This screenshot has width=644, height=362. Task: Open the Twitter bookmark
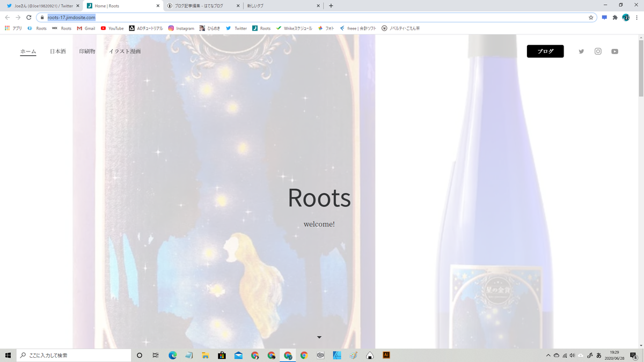click(236, 28)
